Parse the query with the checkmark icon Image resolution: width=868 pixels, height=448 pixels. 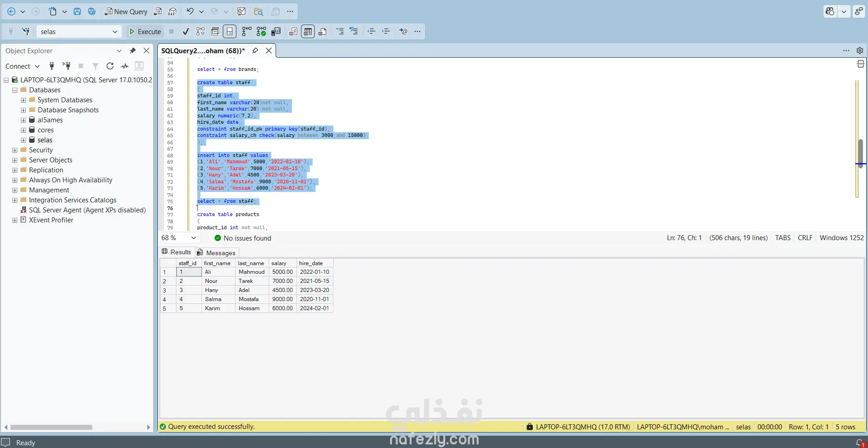click(x=186, y=31)
